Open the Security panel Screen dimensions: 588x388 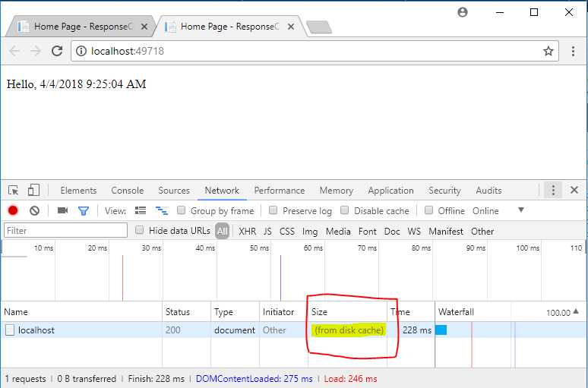coord(444,191)
